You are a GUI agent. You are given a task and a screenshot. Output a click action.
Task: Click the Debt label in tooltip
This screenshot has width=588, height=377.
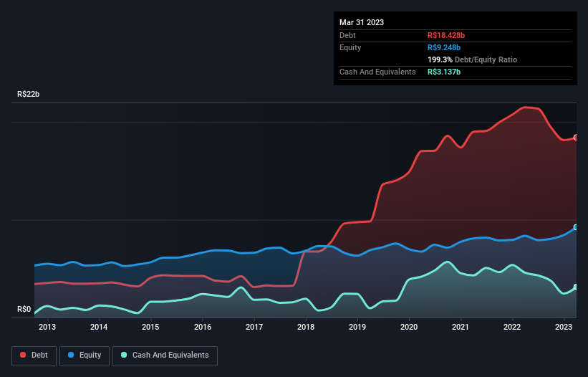click(x=347, y=35)
